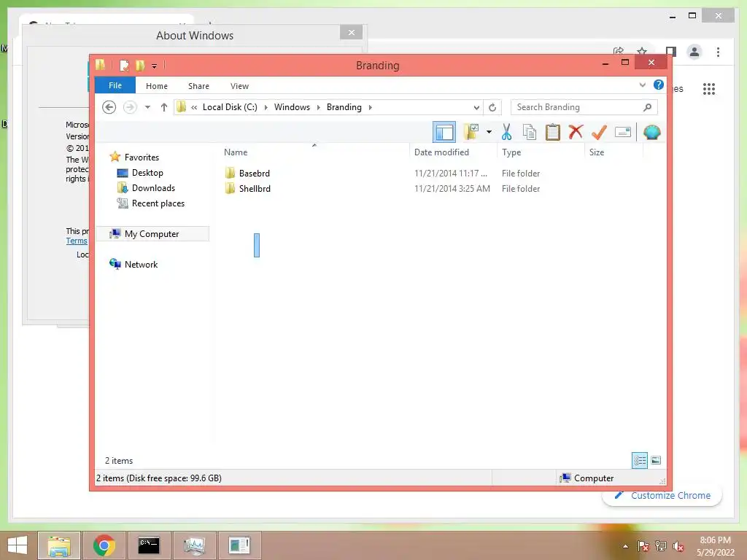Screen dimensions: 747x560
Task: Click the folder options toolbar icon
Action: [471, 132]
